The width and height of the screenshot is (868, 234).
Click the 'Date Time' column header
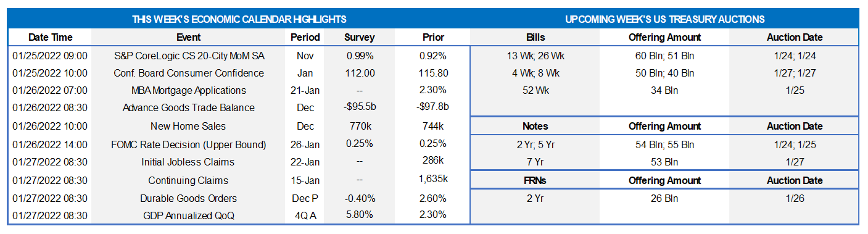tap(50, 37)
